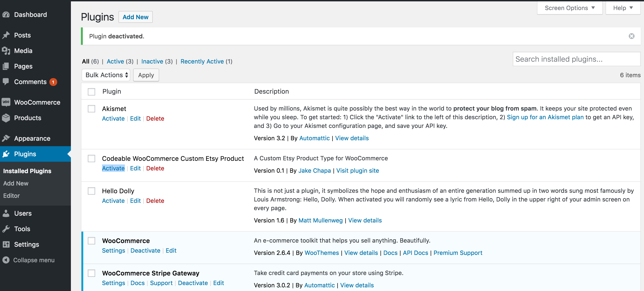Image resolution: width=644 pixels, height=291 pixels.
Task: Dismiss the Plugin deactivated notice
Action: tap(631, 36)
